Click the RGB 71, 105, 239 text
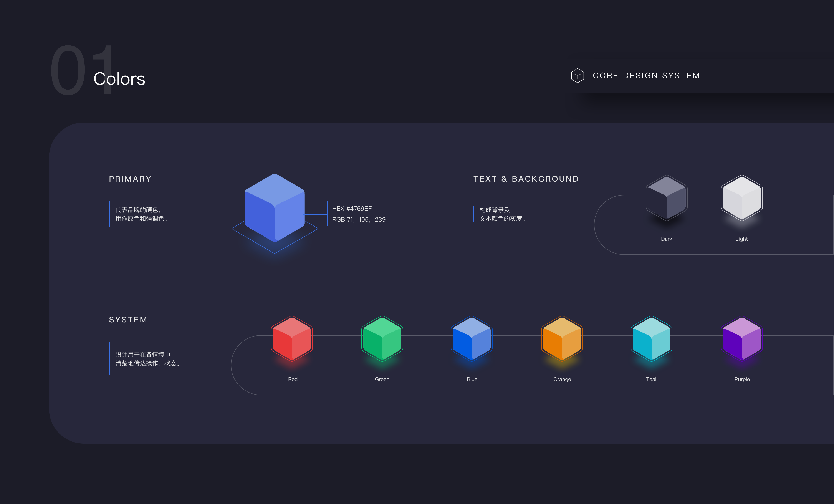Viewport: 834px width, 504px height. (x=358, y=219)
